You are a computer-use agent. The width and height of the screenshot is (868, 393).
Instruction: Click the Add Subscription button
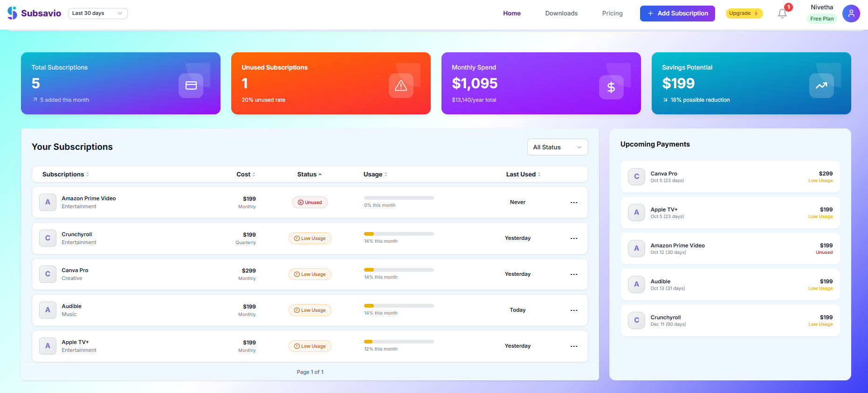(x=677, y=14)
